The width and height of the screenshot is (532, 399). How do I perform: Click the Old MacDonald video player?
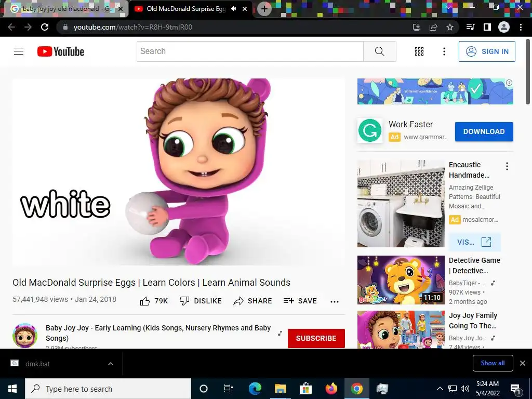(x=179, y=171)
